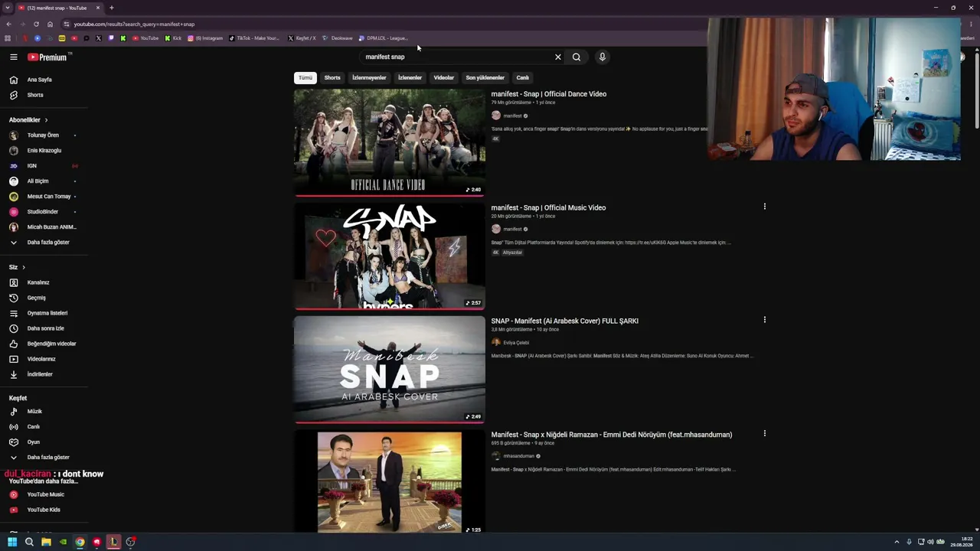Select the Son yüklenenler filter chip
The height and width of the screenshot is (551, 980).
[485, 77]
